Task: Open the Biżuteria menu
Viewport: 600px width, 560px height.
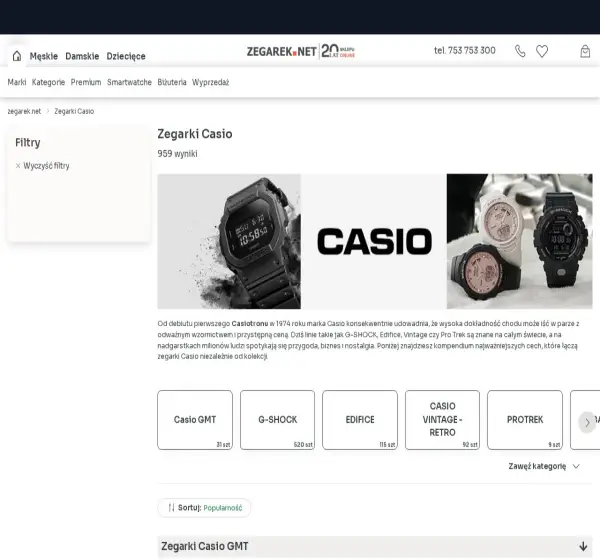Action: coord(172,82)
